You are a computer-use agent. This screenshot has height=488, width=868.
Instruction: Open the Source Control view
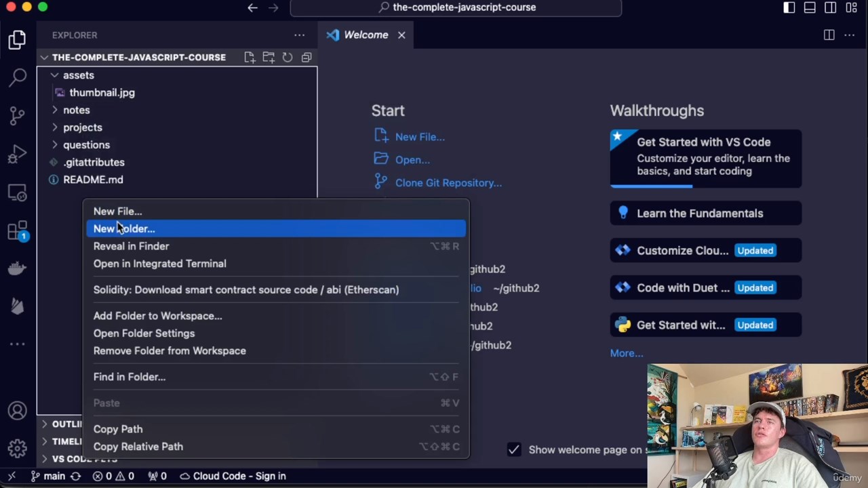(x=18, y=116)
